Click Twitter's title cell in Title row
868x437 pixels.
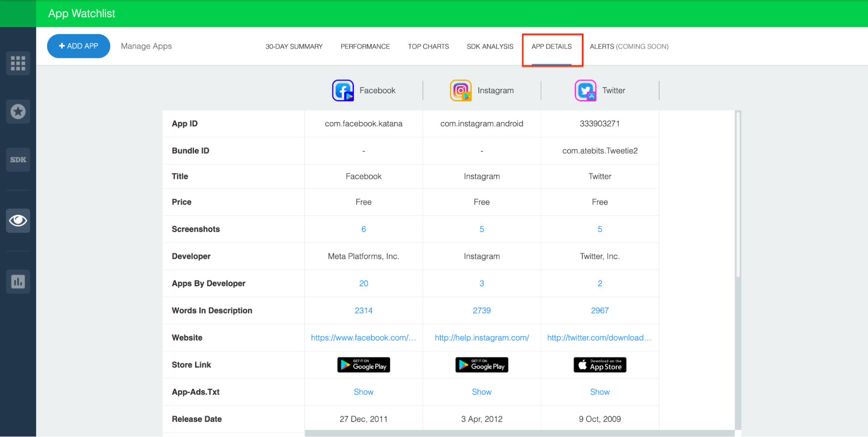600,176
